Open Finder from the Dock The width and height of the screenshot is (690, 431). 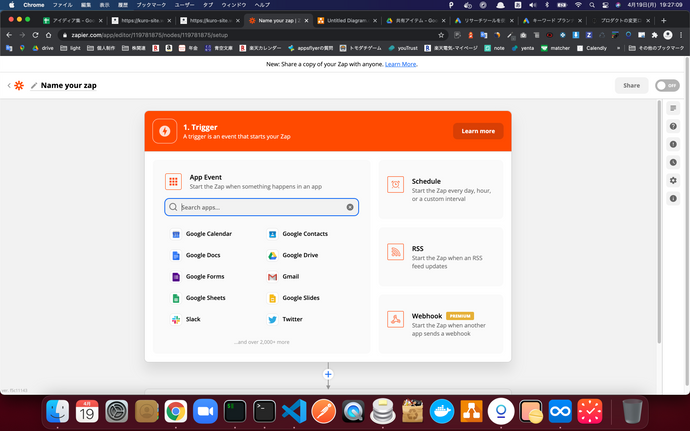58,411
